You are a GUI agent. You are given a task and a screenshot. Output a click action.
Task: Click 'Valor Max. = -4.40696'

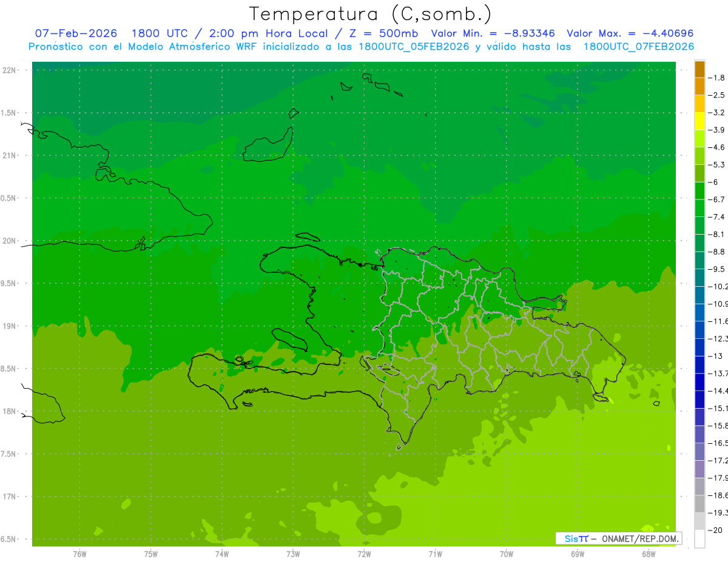630,33
